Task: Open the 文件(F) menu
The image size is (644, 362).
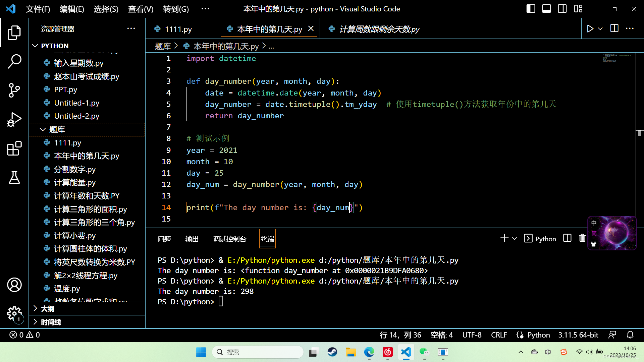Action: [38, 9]
